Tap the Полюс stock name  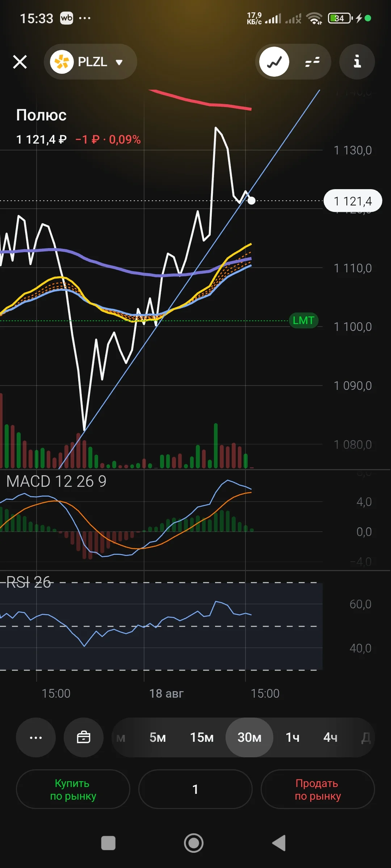point(41,115)
